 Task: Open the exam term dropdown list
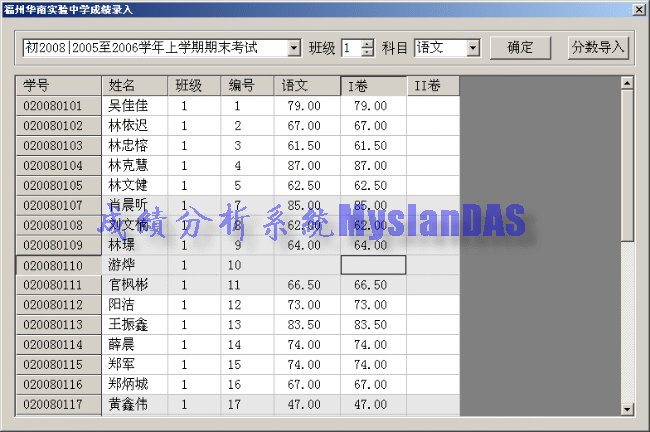(x=293, y=48)
